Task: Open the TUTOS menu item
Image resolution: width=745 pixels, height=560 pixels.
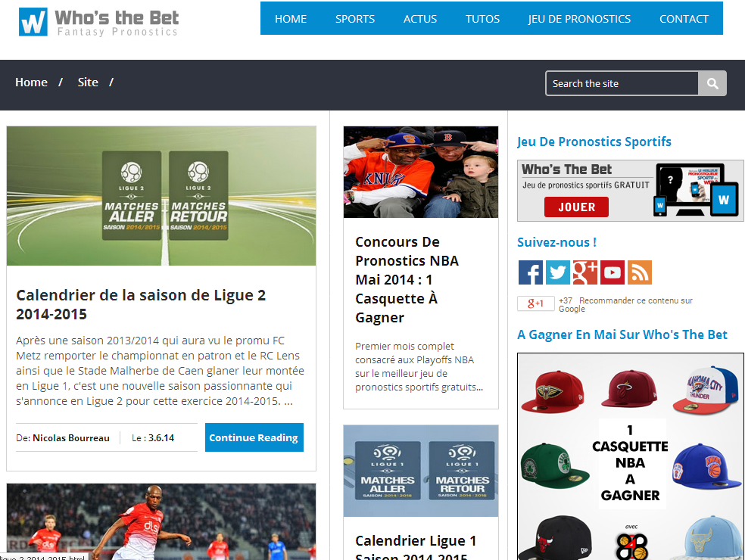Action: (x=482, y=19)
